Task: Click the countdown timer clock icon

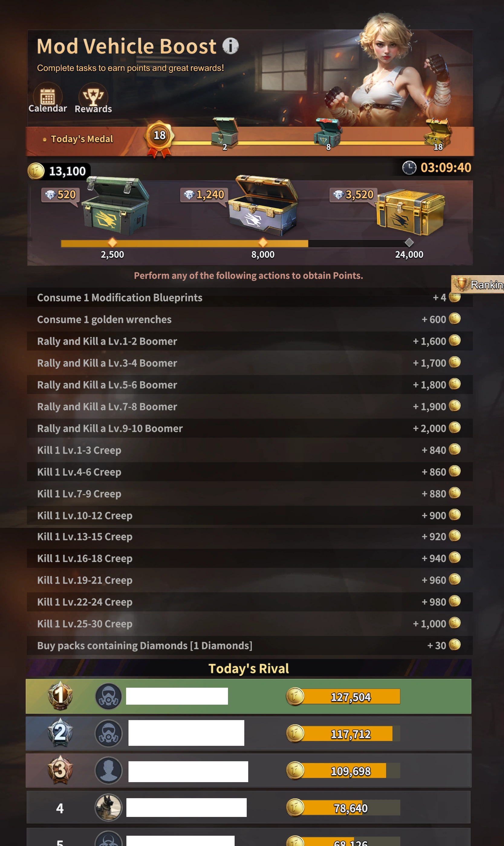Action: (x=409, y=168)
